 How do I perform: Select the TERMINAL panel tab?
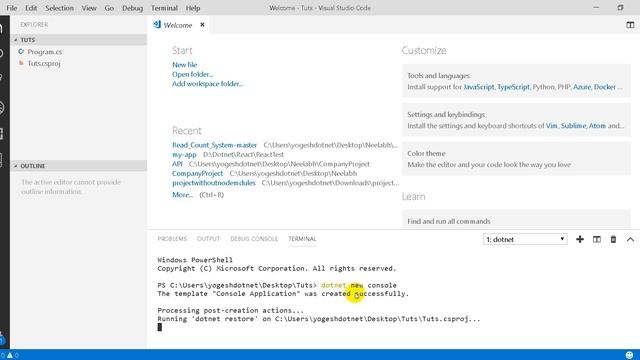(302, 239)
